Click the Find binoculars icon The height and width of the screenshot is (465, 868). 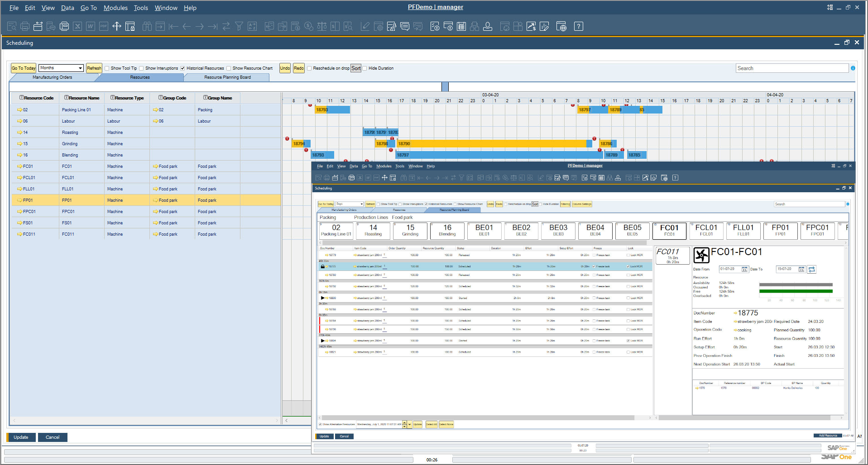click(147, 27)
